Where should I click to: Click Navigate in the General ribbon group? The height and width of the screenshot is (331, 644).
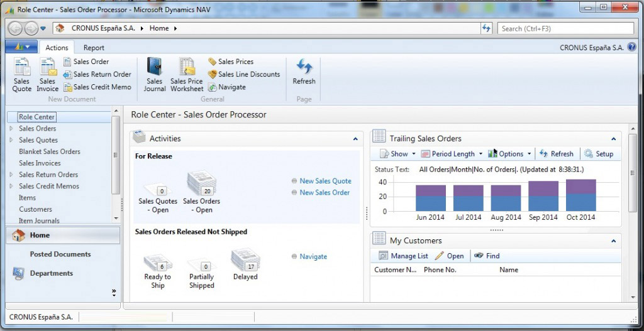coord(226,87)
